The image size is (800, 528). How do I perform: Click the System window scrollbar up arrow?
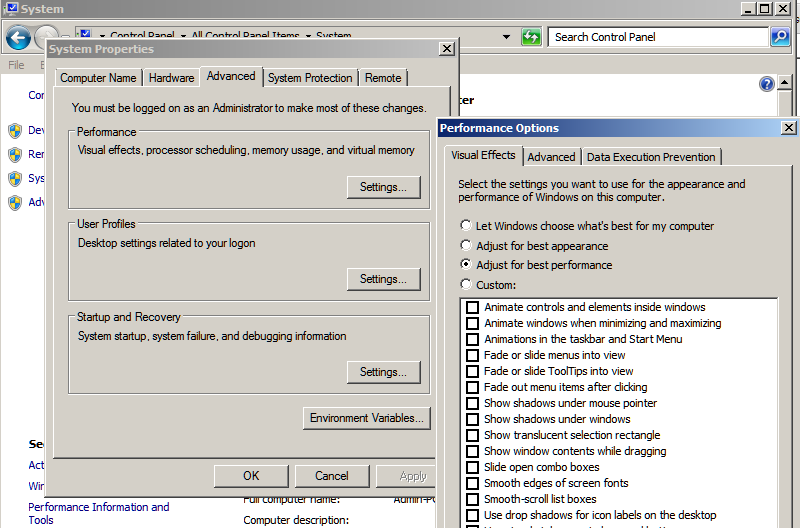(x=784, y=83)
